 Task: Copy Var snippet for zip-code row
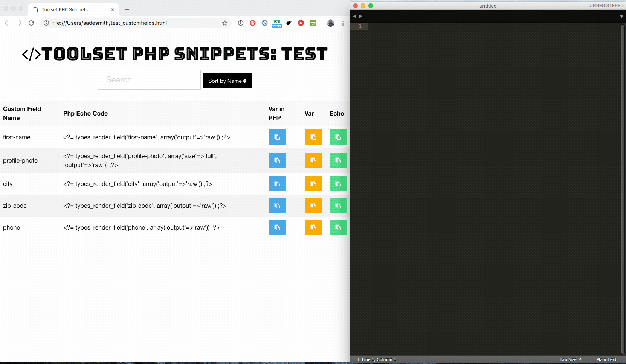[x=313, y=206]
